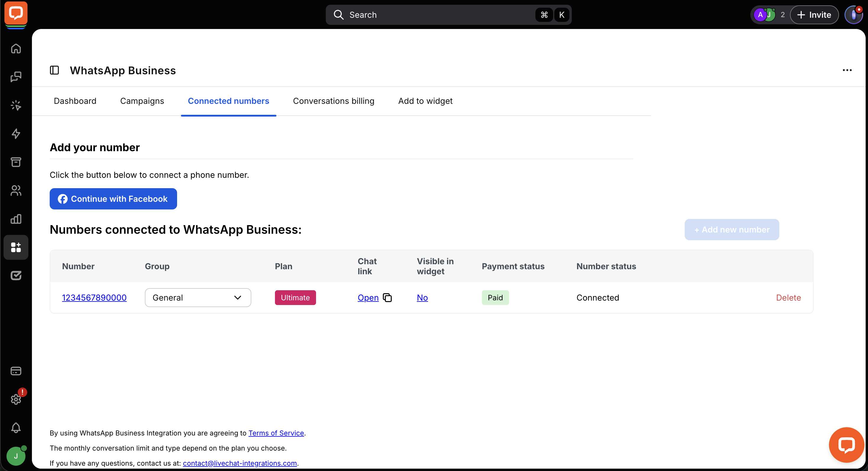Open the Billing credit card icon

[x=16, y=371]
